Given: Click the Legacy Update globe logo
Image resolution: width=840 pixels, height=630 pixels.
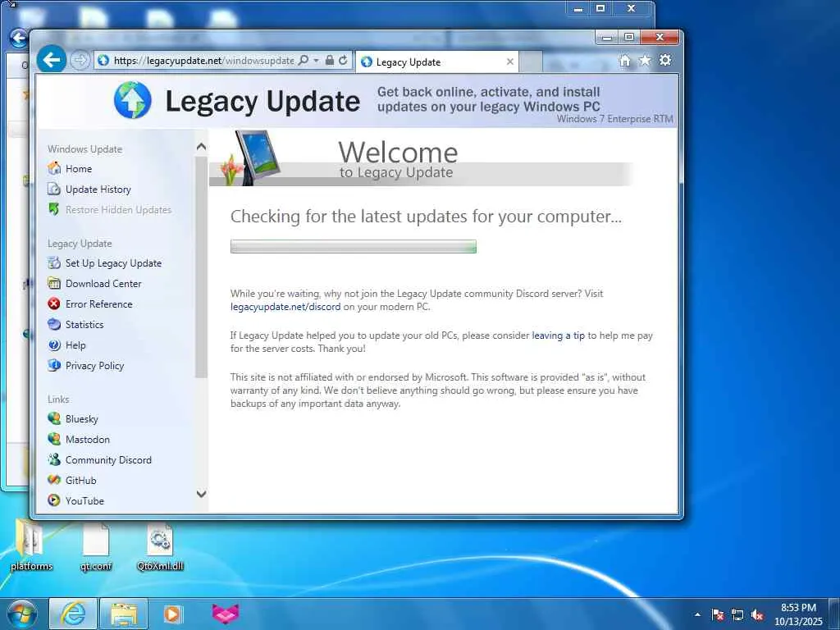Looking at the screenshot, I should pyautogui.click(x=132, y=100).
